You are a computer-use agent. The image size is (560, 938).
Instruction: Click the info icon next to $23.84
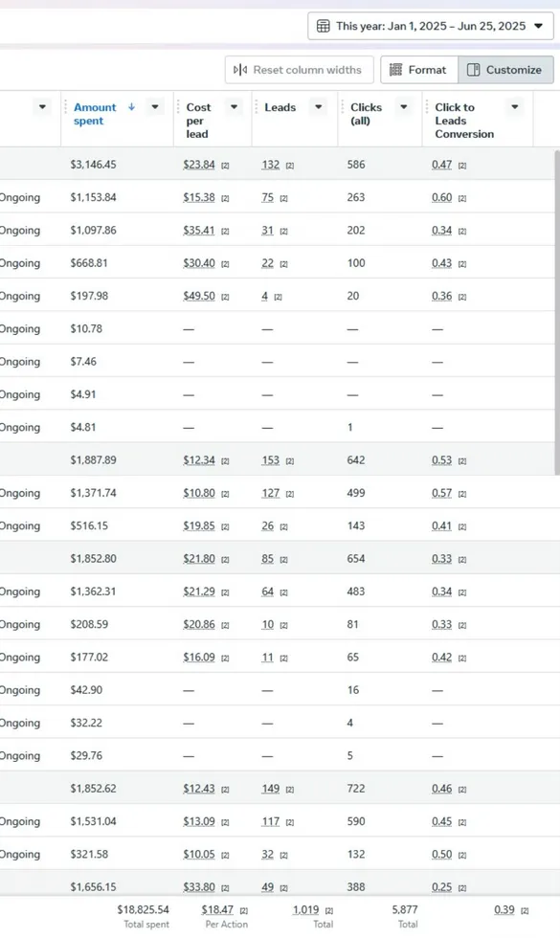pos(225,165)
